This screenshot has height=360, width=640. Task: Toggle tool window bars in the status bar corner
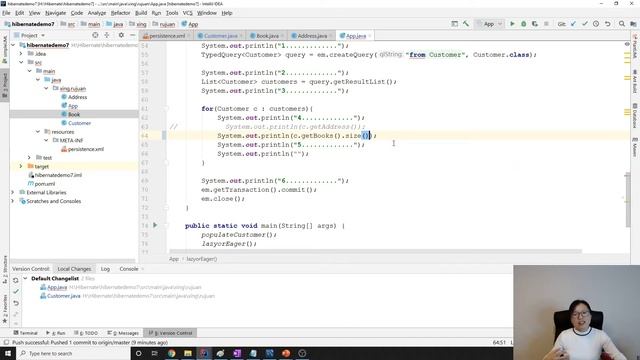(6, 342)
